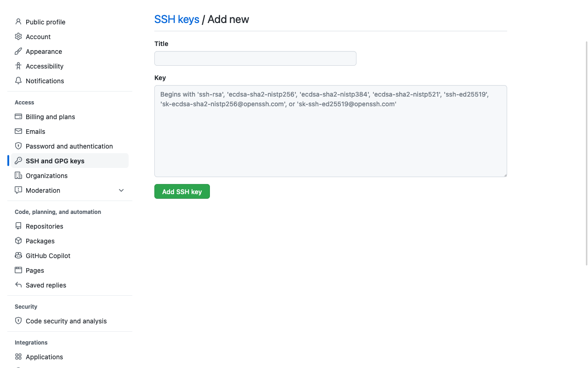The image size is (588, 368).
Task: Click 'Code, planning, and automation' heading
Action: (x=58, y=212)
